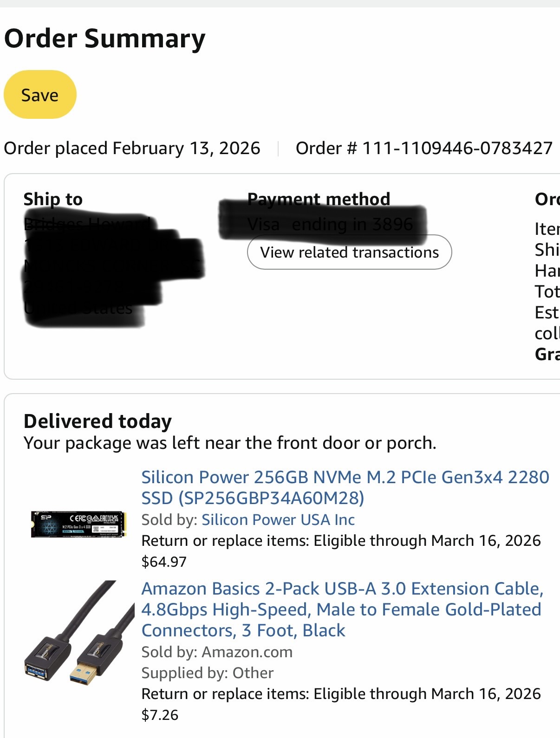The image size is (560, 738).
Task: Open the Silicon Power 256GB NVMe SSD link
Action: (345, 487)
